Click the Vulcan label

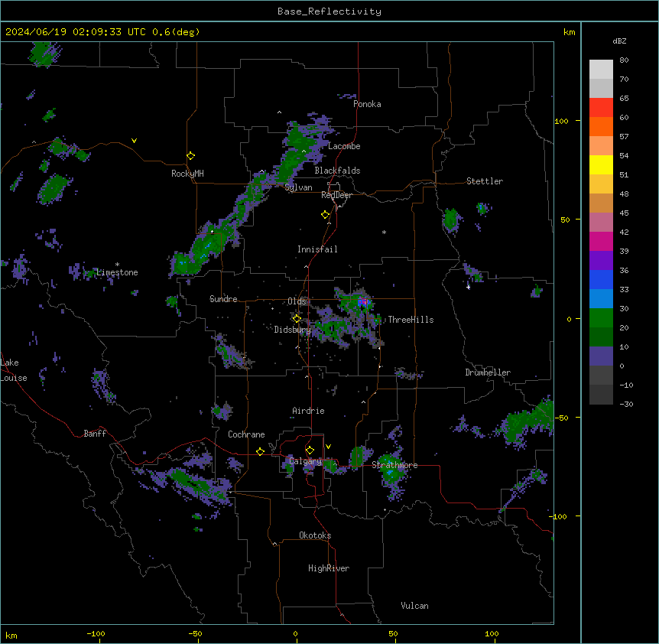point(414,606)
